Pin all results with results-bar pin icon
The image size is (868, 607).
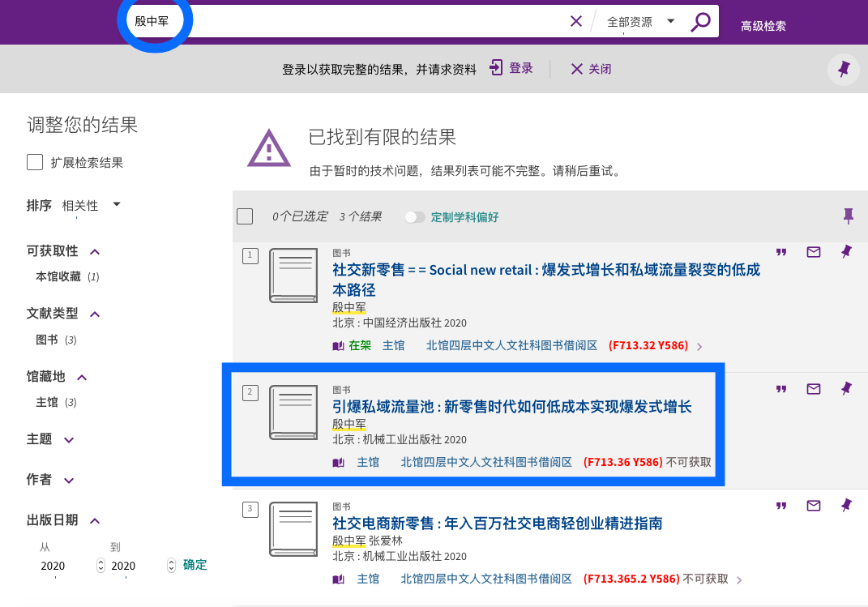click(x=849, y=216)
